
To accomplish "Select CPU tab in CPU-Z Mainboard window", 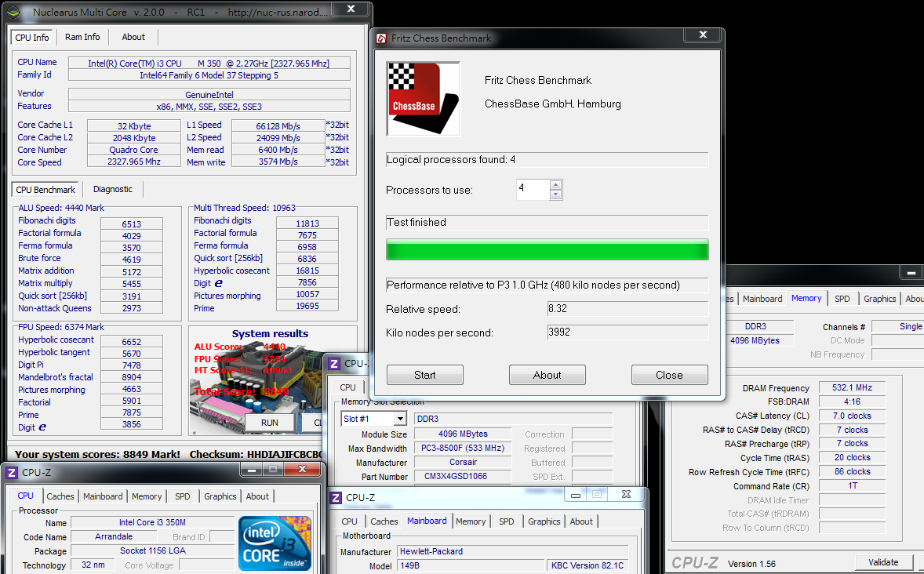I will [350, 521].
